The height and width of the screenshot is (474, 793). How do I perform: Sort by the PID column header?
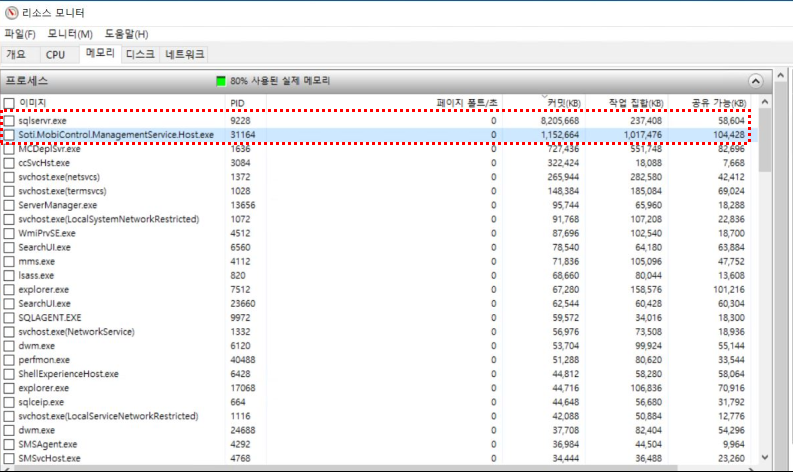[238, 103]
